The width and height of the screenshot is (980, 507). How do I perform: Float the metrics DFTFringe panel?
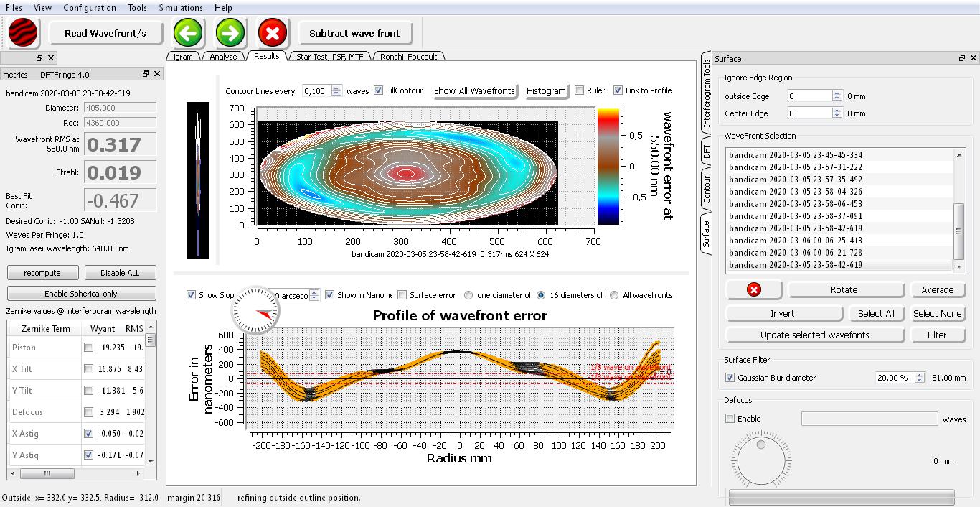[146, 74]
